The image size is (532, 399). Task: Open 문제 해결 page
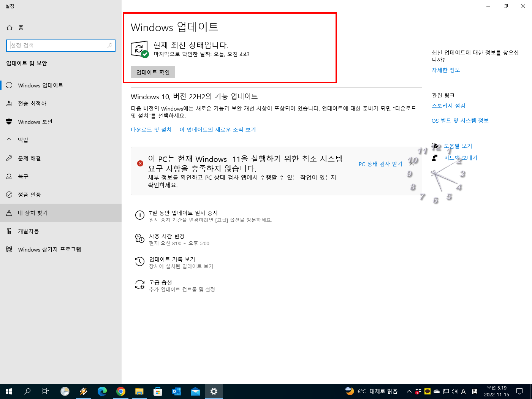61,158
